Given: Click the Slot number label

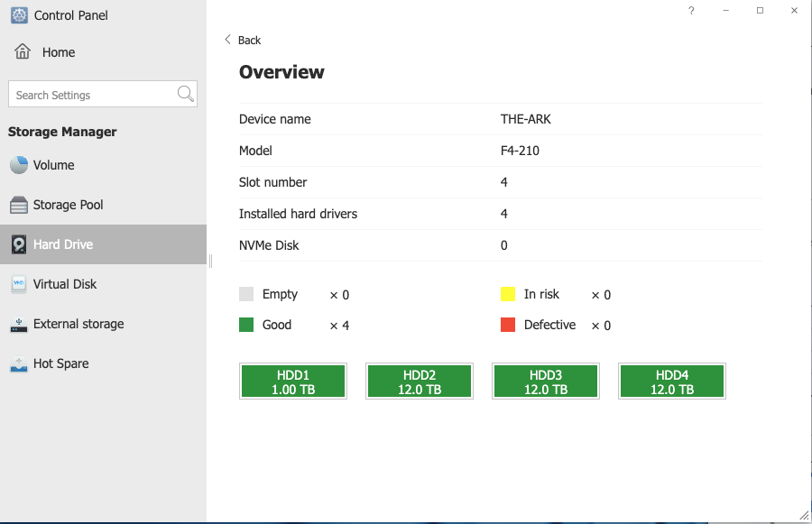Looking at the screenshot, I should 272,182.
